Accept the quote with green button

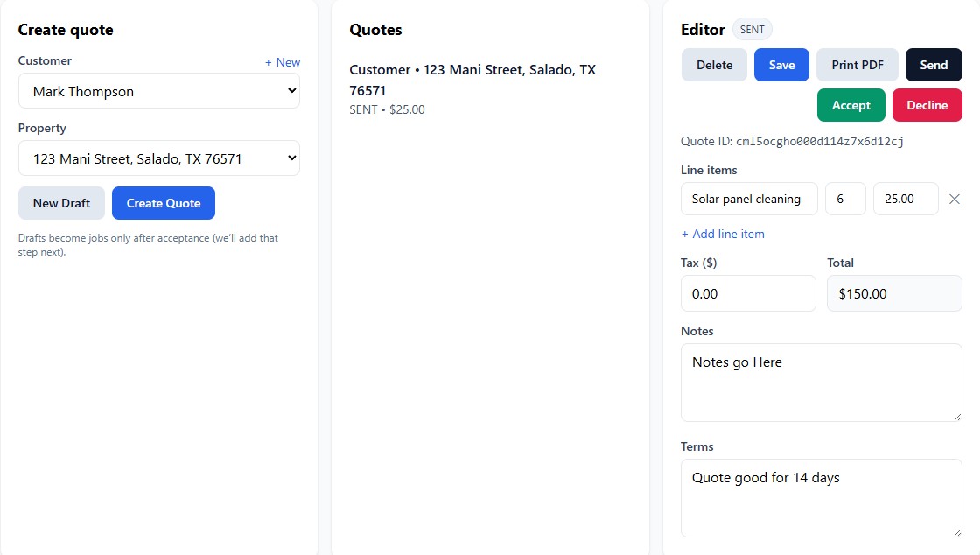850,105
